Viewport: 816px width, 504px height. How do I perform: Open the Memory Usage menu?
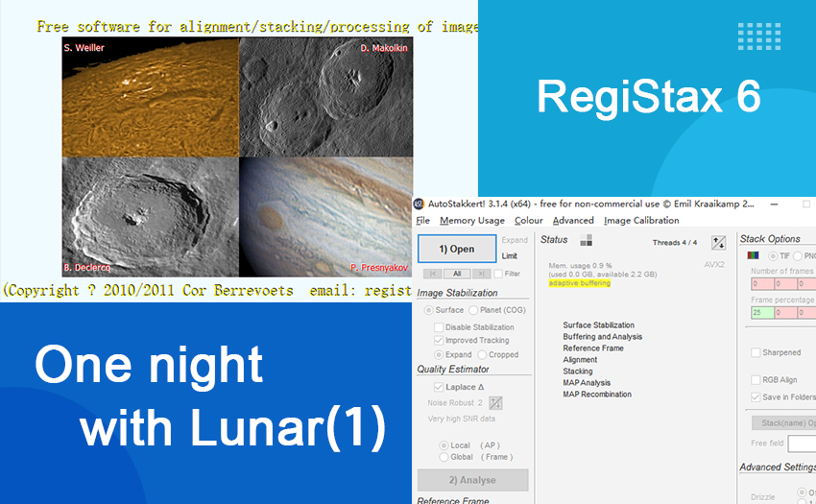472,220
